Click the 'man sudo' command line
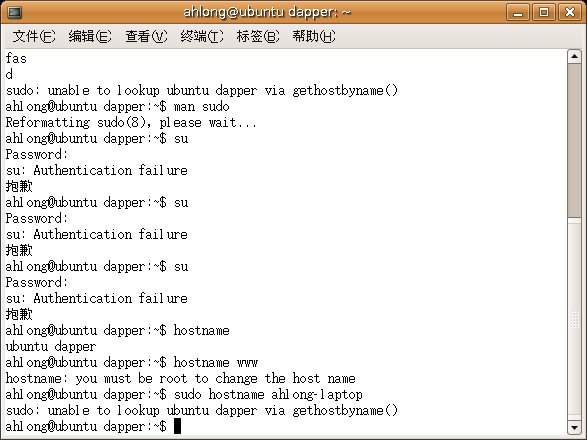Screen dimensions: 587x440 click(x=117, y=107)
